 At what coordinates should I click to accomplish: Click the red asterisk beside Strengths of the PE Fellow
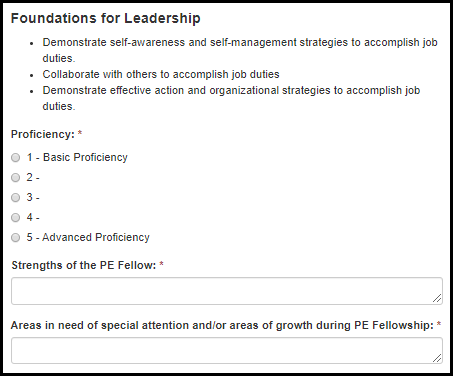tap(161, 264)
